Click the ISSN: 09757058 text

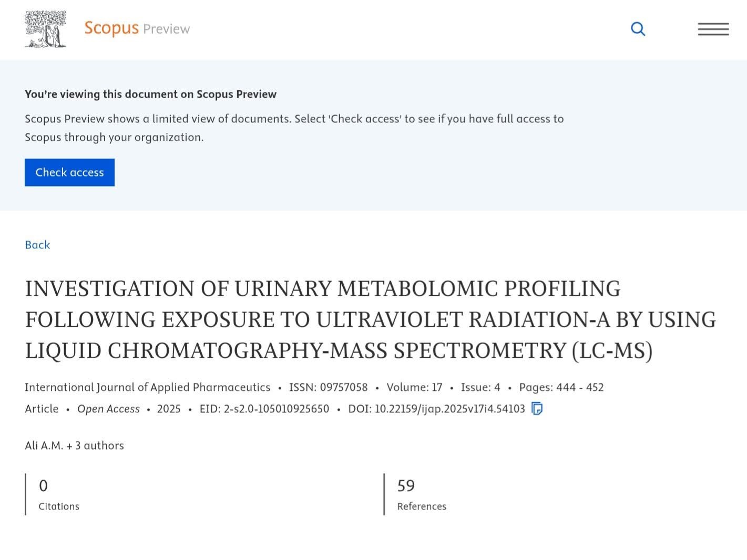[x=328, y=387]
